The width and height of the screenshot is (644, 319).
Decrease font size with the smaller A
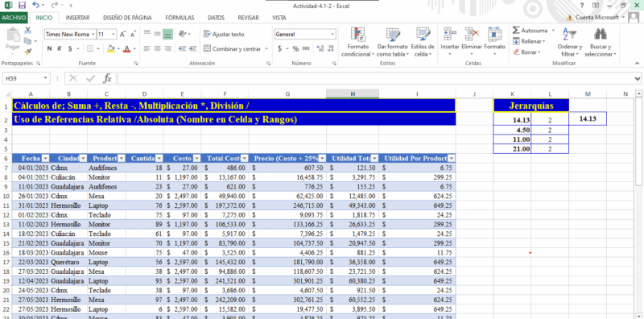(x=133, y=35)
